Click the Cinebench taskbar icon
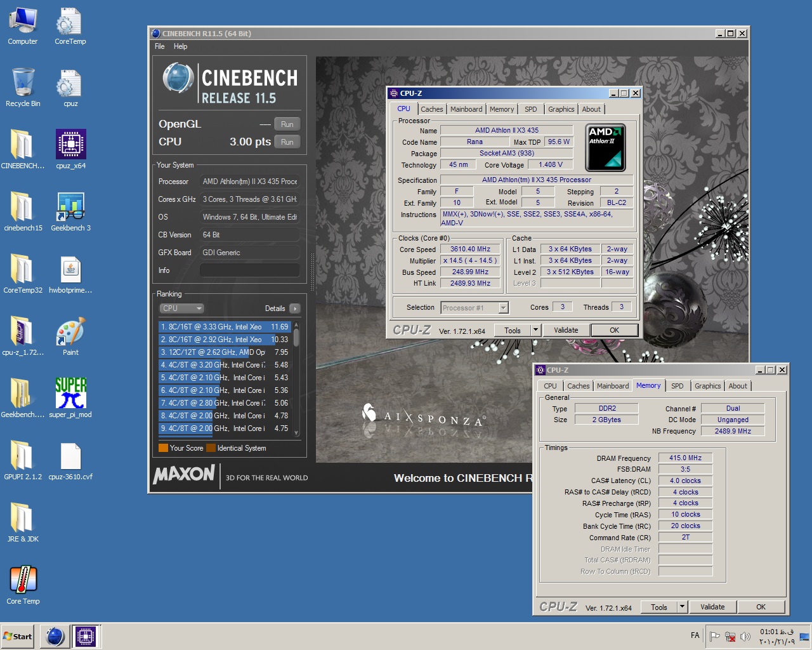812x650 pixels. [x=55, y=636]
